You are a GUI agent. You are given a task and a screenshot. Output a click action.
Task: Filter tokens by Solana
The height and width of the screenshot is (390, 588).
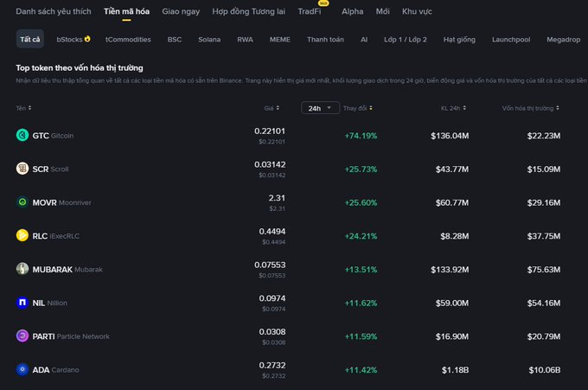coord(209,40)
